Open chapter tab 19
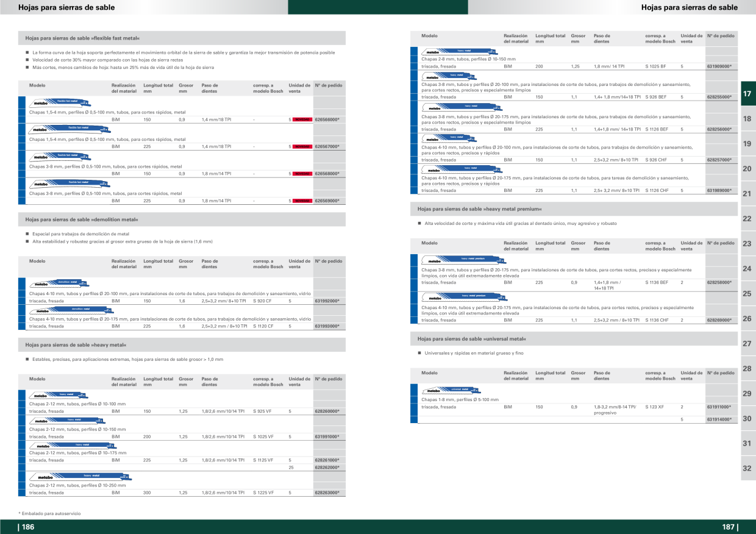The image size is (756, 534). pos(748,144)
